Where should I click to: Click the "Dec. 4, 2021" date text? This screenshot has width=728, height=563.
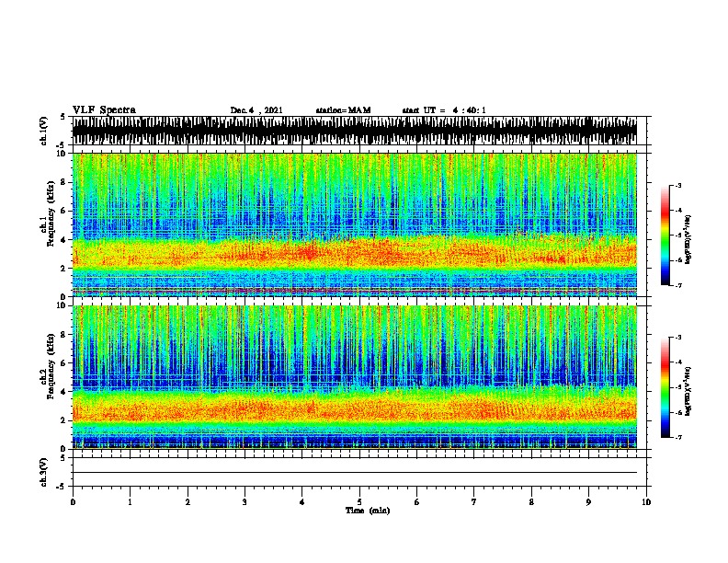pyautogui.click(x=256, y=110)
